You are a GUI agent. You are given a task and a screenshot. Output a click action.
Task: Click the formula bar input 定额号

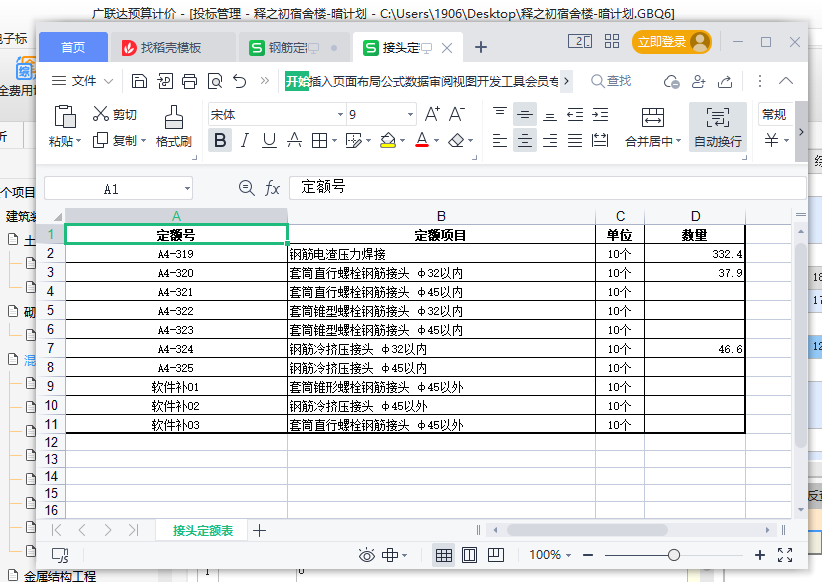(x=547, y=188)
